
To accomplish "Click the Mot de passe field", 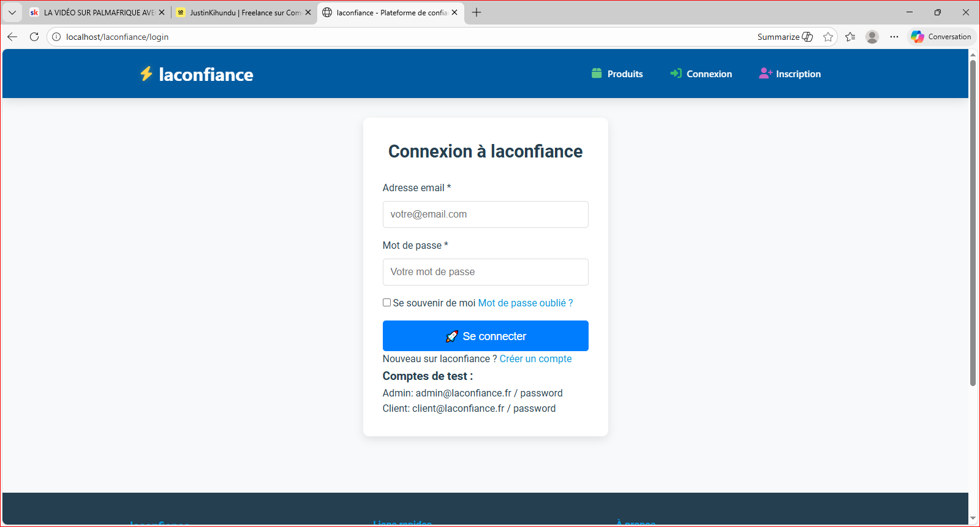I will [486, 272].
